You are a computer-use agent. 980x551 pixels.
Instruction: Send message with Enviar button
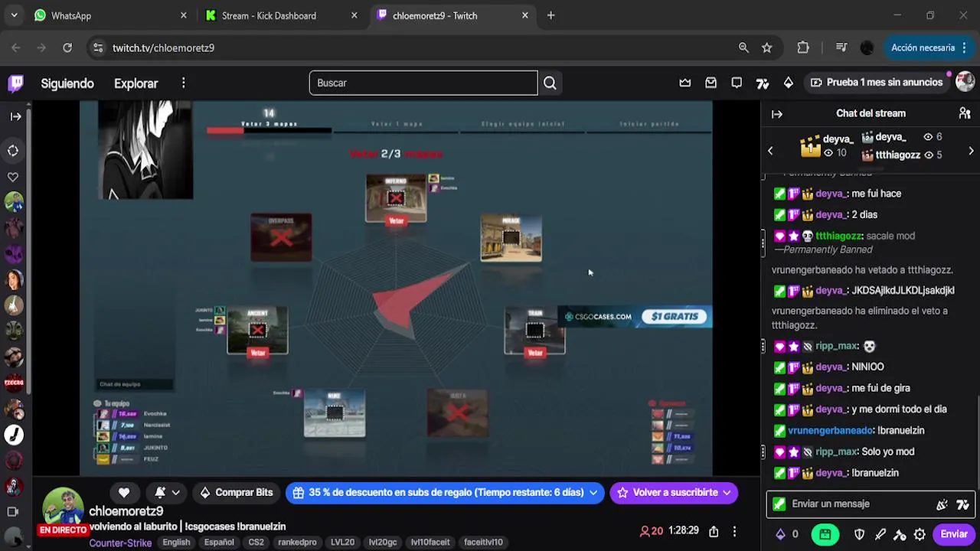click(x=954, y=534)
